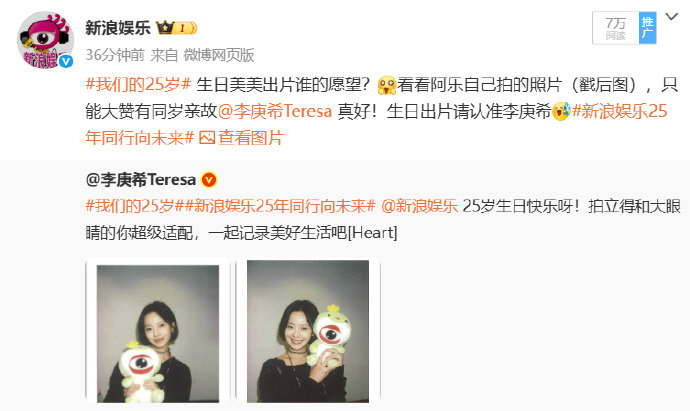Click the laughing-crying emoji after 李庚希
The width and height of the screenshot is (690, 411).
[x=561, y=111]
